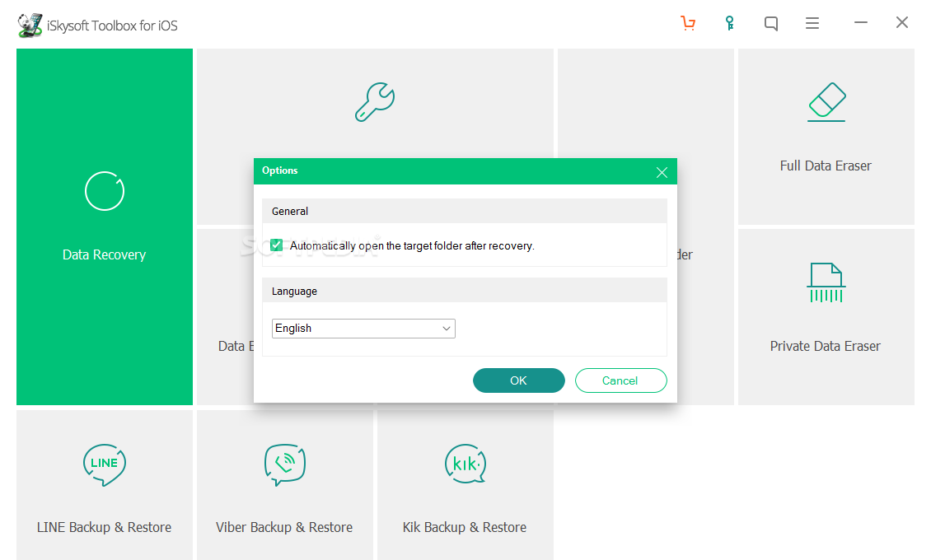Launch Kik Backup & Restore icon
This screenshot has height=560, width=931.
click(465, 464)
